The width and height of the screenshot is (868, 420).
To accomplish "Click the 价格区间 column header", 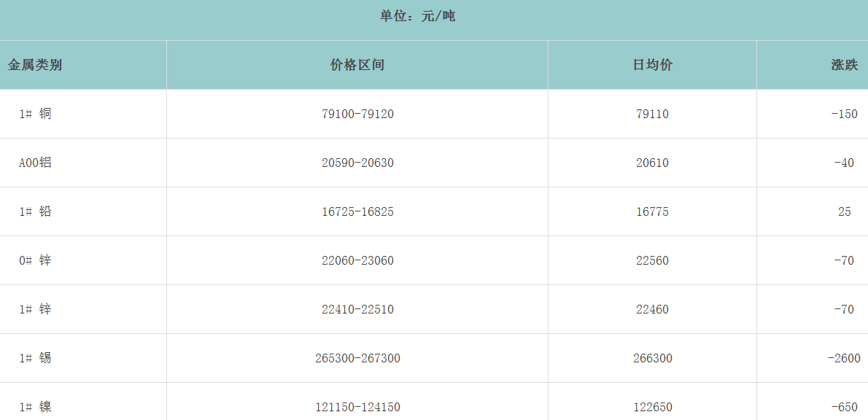I will point(357,65).
